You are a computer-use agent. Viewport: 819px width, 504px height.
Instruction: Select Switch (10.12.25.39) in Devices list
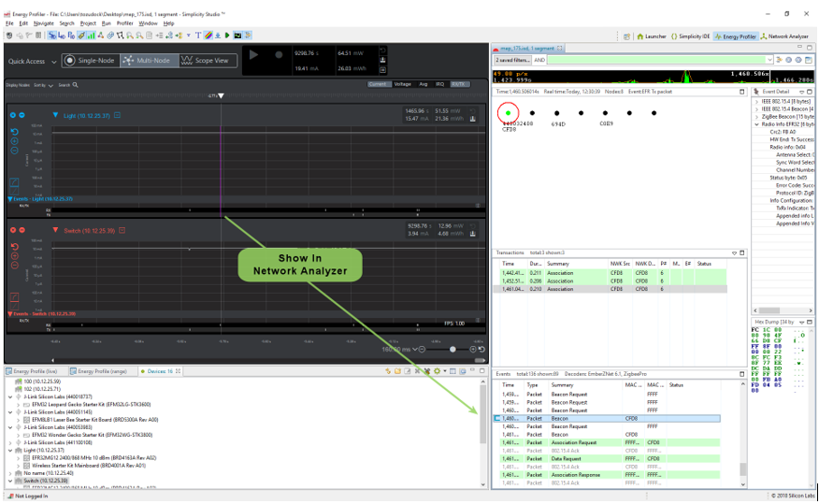click(x=46, y=481)
